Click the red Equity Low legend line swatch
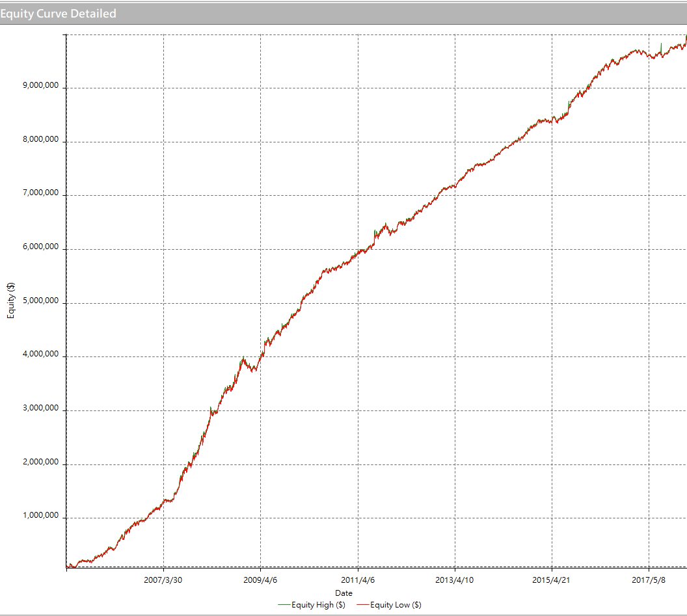Viewport: 687px width, 616px height. (363, 605)
